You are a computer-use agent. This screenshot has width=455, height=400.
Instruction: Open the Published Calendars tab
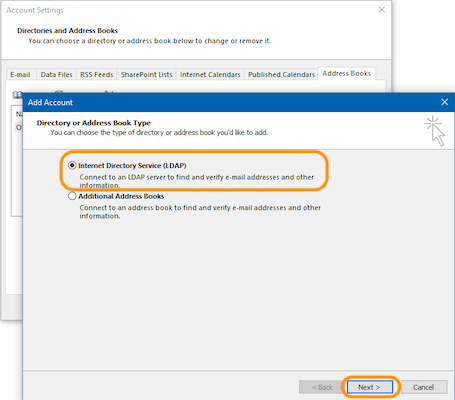click(x=281, y=74)
